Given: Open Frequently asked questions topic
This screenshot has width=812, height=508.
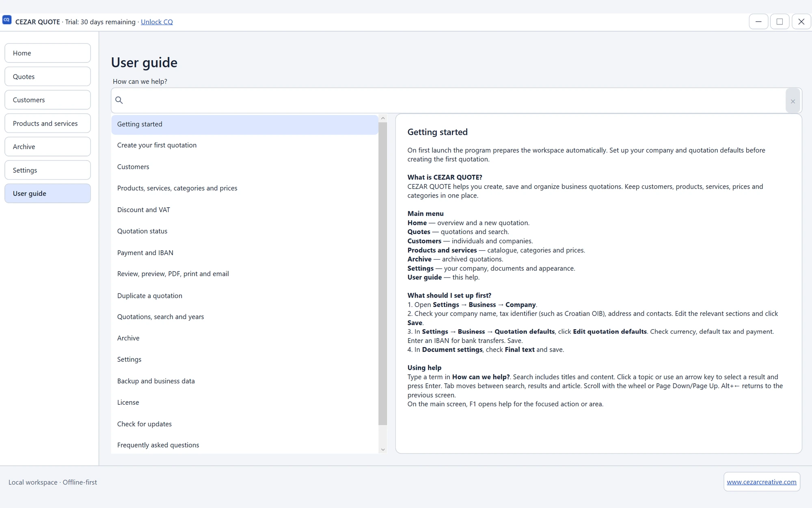Looking at the screenshot, I should [245, 445].
